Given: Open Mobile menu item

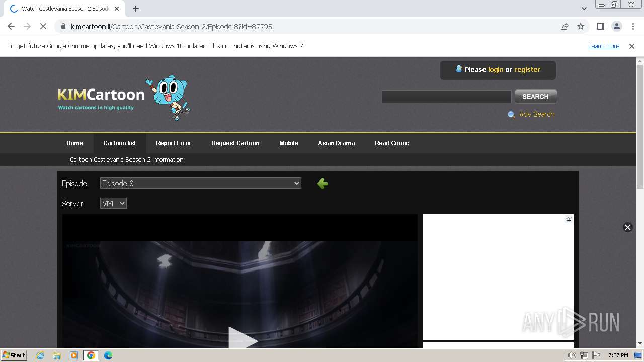Looking at the screenshot, I should [289, 143].
